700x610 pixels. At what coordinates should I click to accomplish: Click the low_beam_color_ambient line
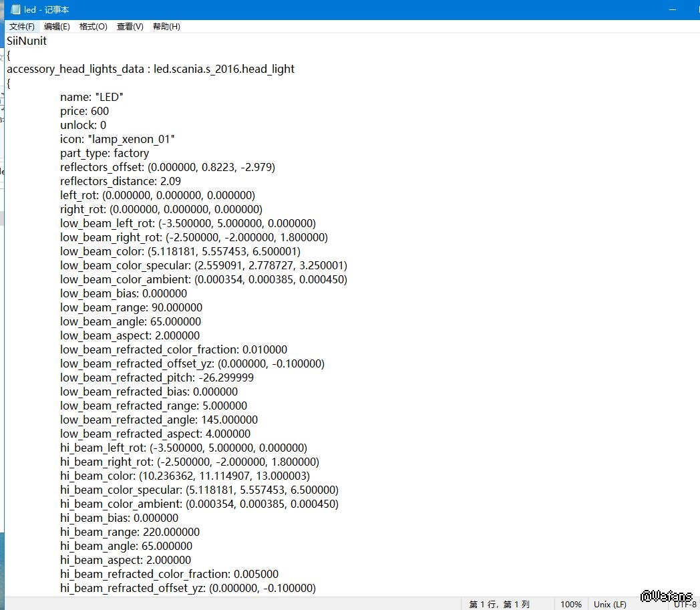(x=204, y=279)
